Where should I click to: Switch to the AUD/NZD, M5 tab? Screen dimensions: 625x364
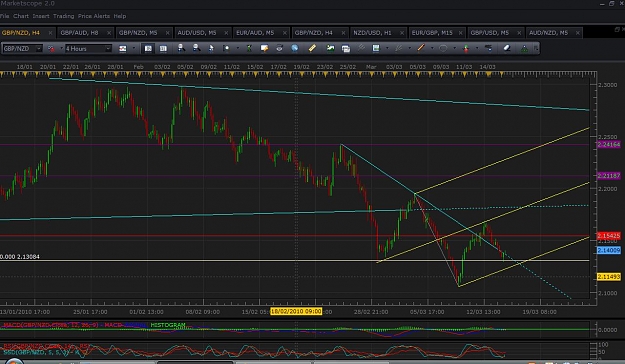click(548, 33)
